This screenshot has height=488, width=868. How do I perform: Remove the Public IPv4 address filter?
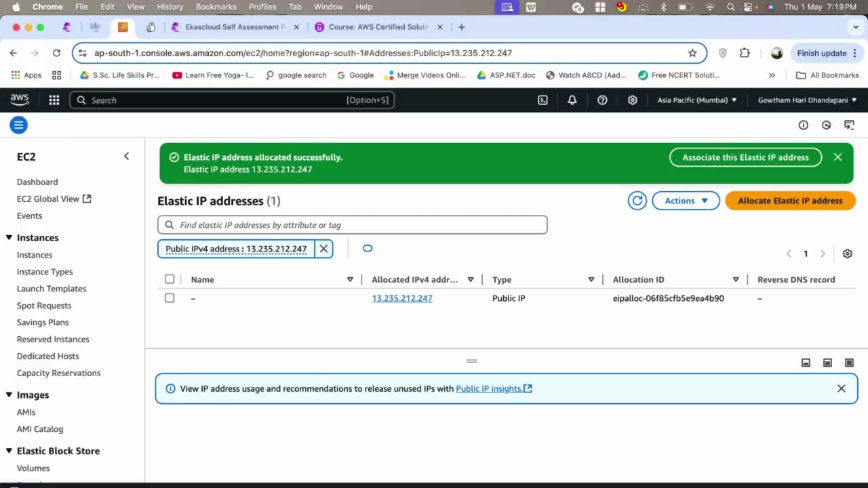click(323, 249)
